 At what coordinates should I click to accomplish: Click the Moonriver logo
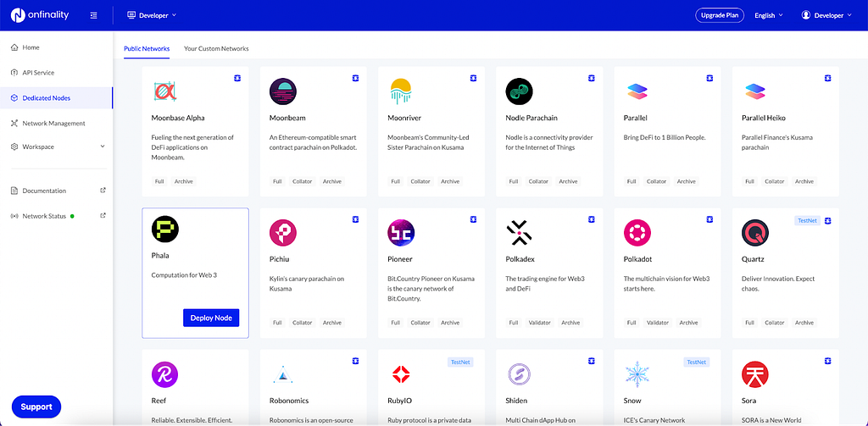click(x=401, y=91)
